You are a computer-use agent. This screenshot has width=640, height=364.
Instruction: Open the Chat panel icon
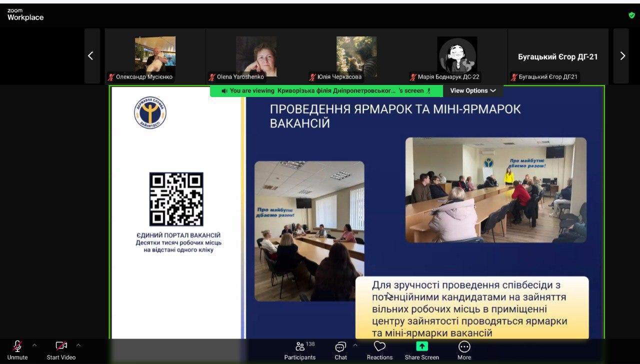tap(340, 347)
